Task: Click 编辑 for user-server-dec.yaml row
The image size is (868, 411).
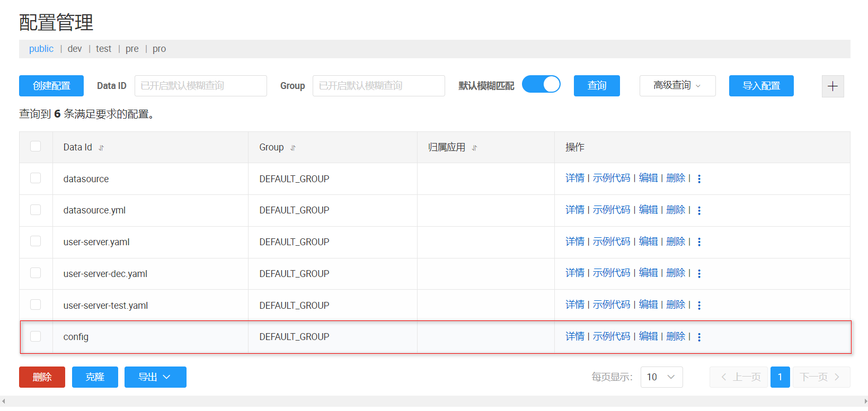Action: (648, 273)
